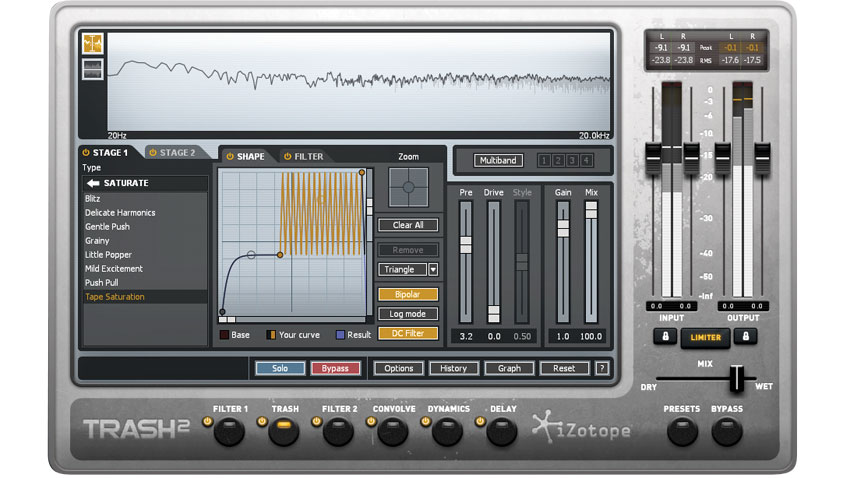
Task: Click the Gain slider handle
Action: coord(563,228)
